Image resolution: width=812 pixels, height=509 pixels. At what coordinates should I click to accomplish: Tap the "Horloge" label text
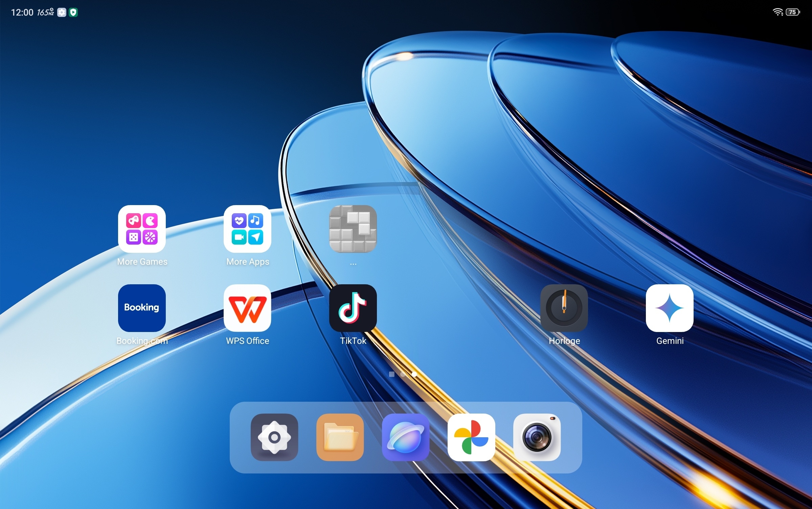click(564, 341)
